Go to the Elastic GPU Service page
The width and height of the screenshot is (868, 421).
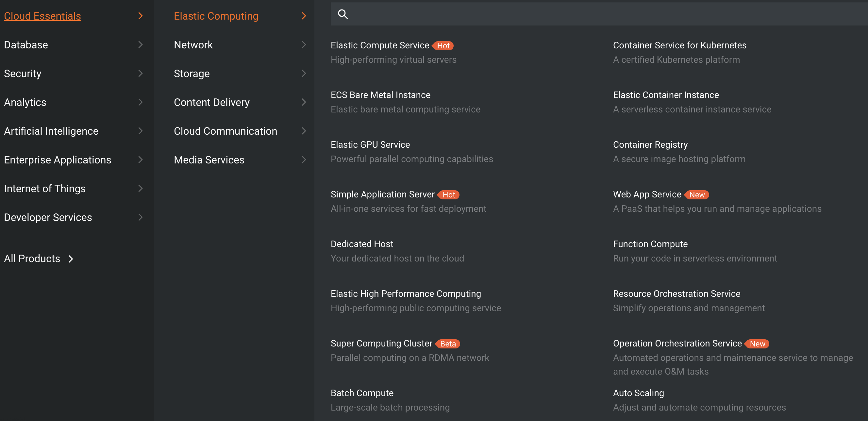coord(370,144)
